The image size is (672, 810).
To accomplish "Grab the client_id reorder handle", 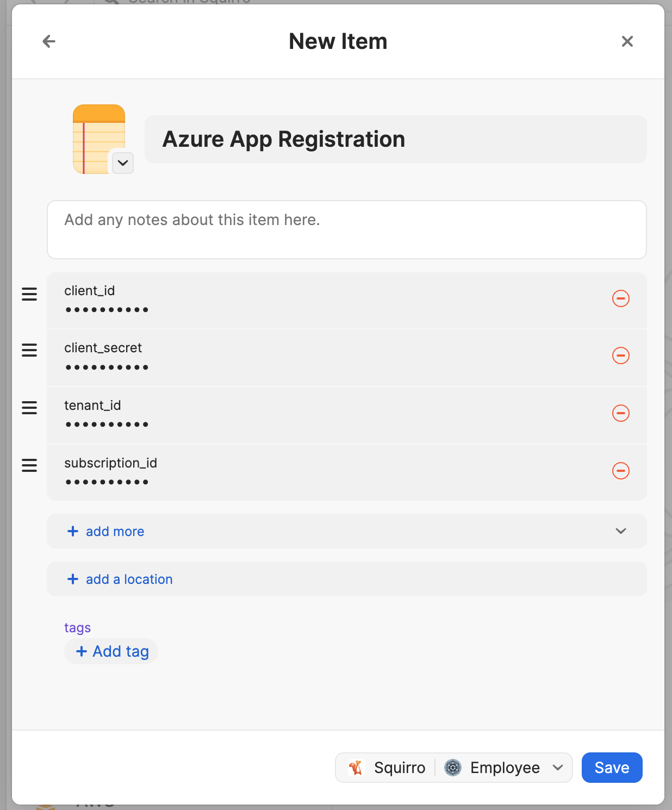I will [29, 295].
